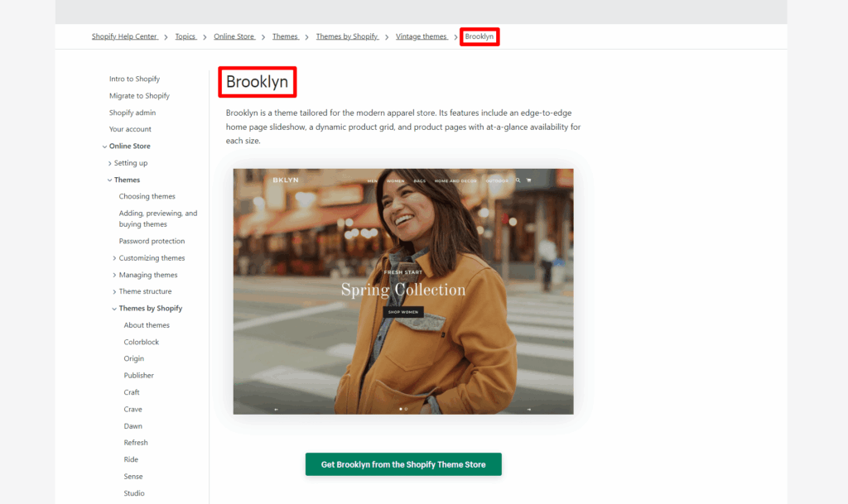Expand the Customizing themes chevron
This screenshot has height=504, width=848.
pos(114,258)
